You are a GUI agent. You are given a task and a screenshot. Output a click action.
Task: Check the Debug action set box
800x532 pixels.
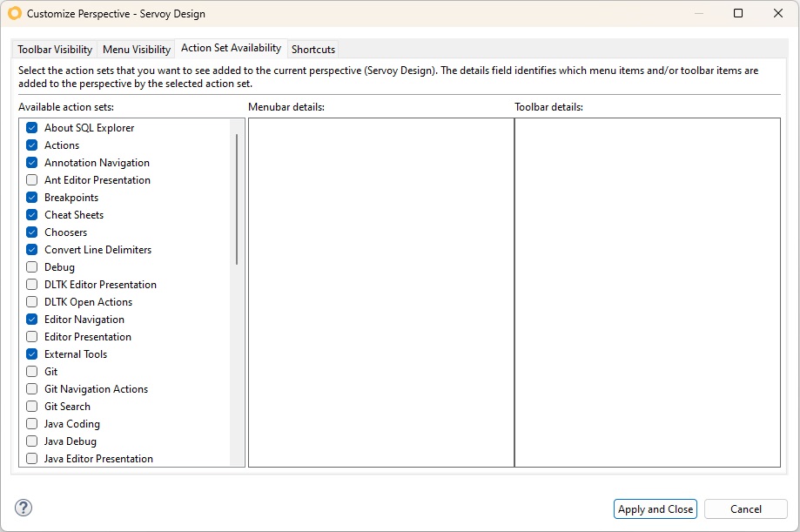point(32,267)
